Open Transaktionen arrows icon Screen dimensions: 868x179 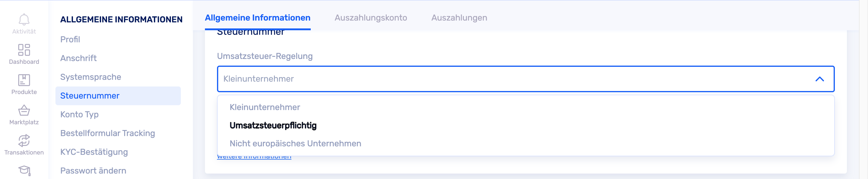[24, 141]
